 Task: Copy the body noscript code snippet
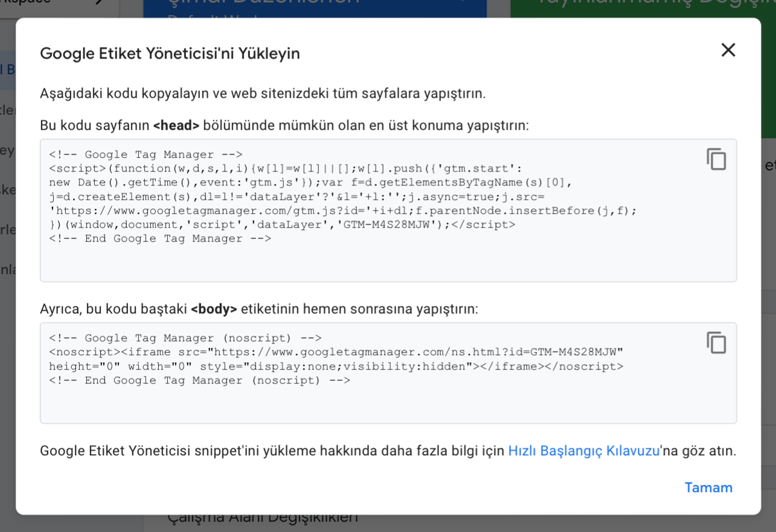716,343
